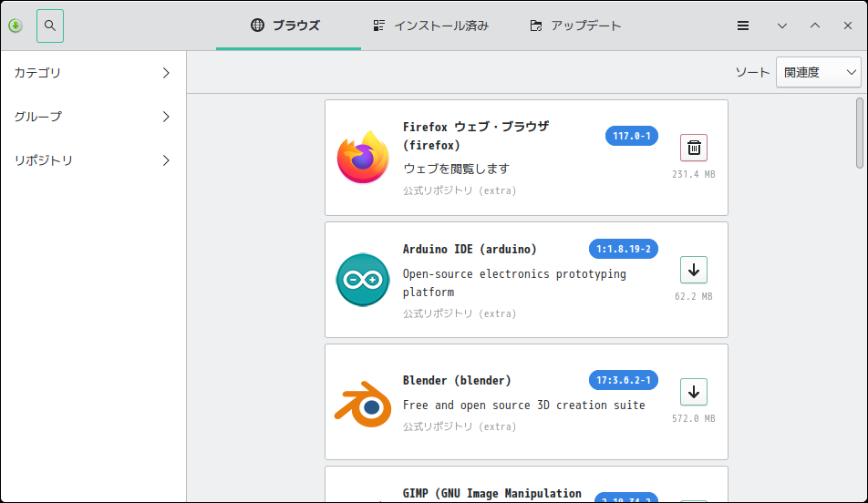Viewport: 868px width, 503px height.
Task: Remove Firefox with the trash button
Action: pyautogui.click(x=694, y=148)
